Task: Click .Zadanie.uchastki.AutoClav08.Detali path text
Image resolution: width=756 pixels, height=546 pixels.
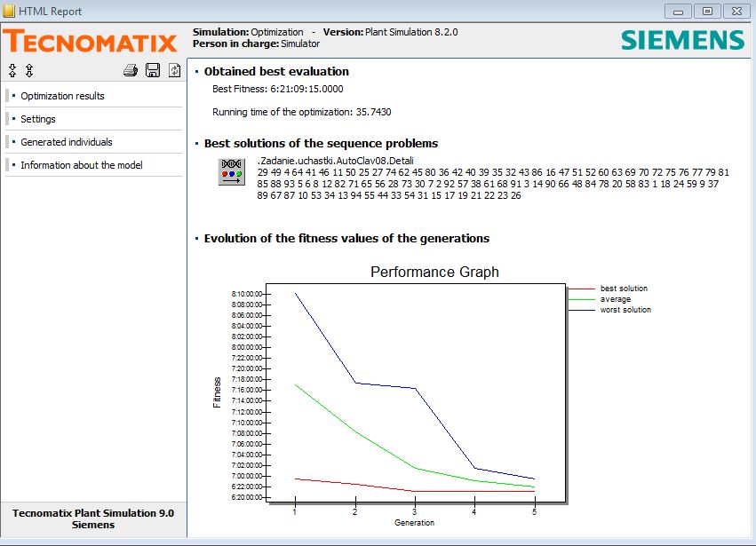Action: point(336,161)
